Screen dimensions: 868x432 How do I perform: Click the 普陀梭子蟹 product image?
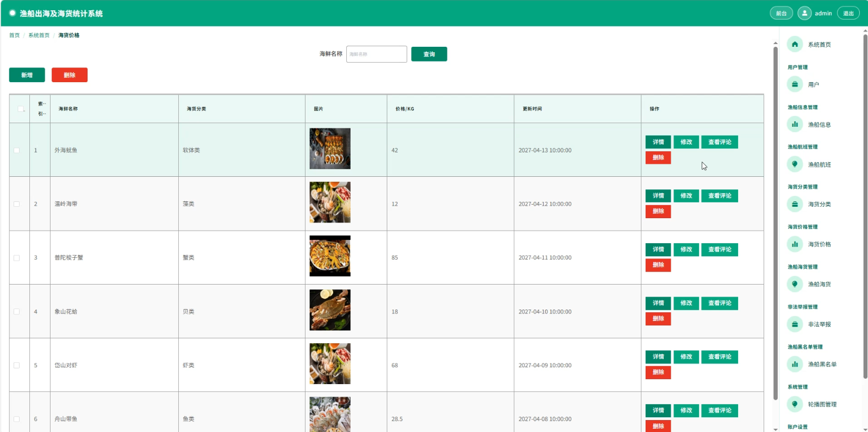pos(330,256)
